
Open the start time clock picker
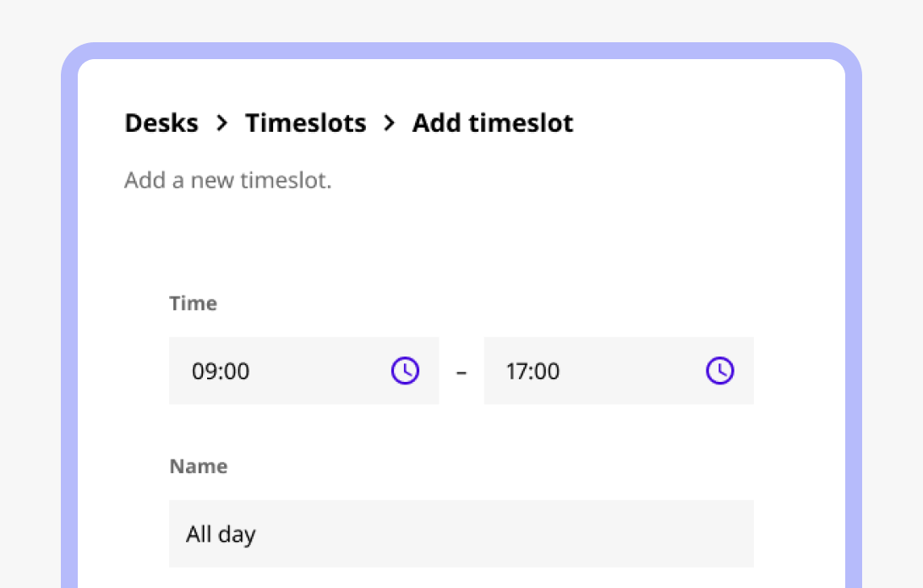[405, 371]
